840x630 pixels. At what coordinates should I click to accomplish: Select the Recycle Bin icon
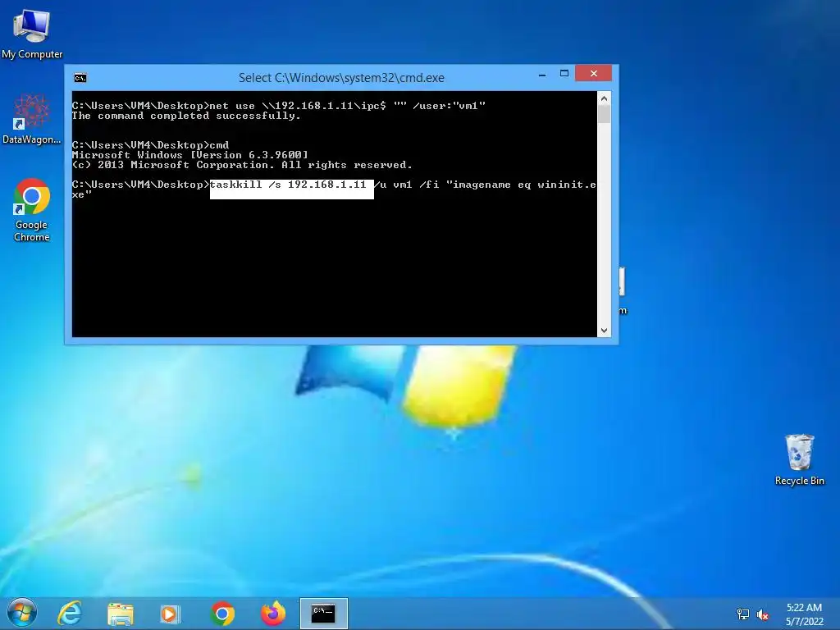(799, 459)
